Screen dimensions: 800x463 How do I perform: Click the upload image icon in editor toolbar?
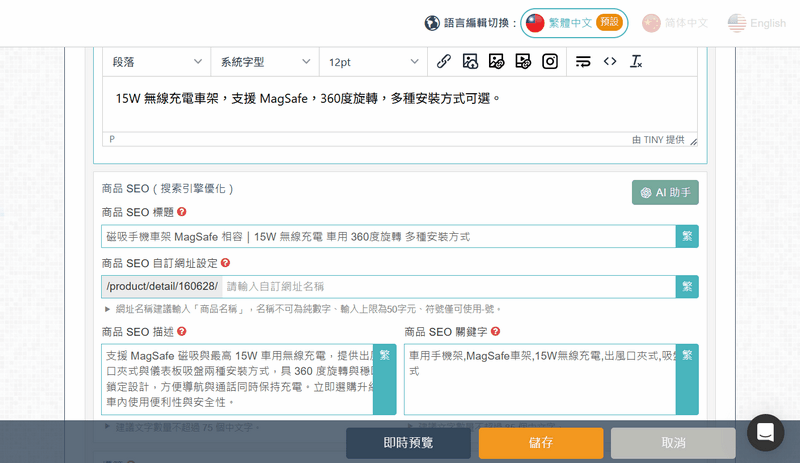pos(470,62)
